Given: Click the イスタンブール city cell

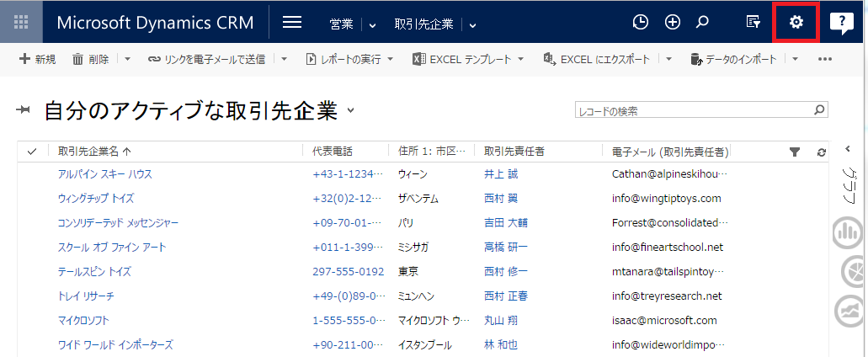Looking at the screenshot, I should click(x=424, y=345).
